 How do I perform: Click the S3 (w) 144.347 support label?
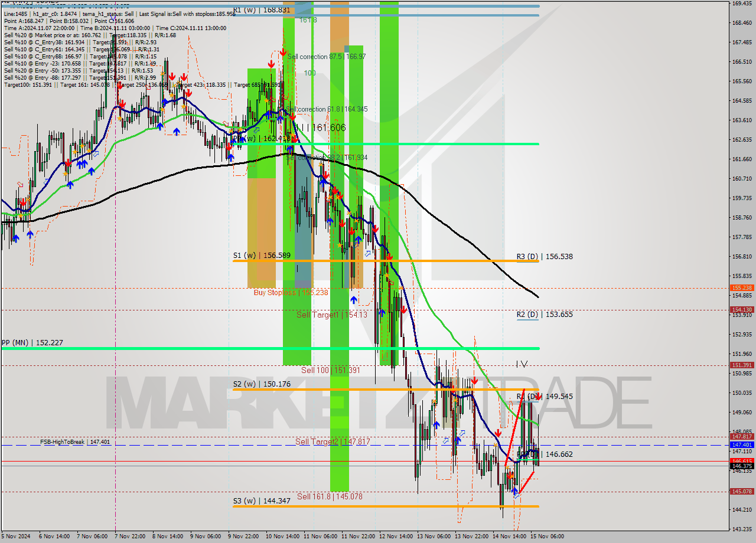[x=262, y=501]
